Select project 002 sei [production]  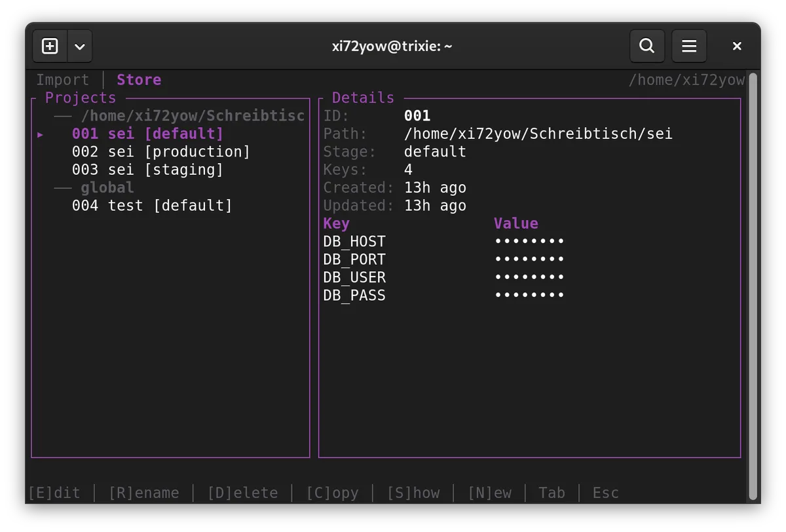pos(160,152)
